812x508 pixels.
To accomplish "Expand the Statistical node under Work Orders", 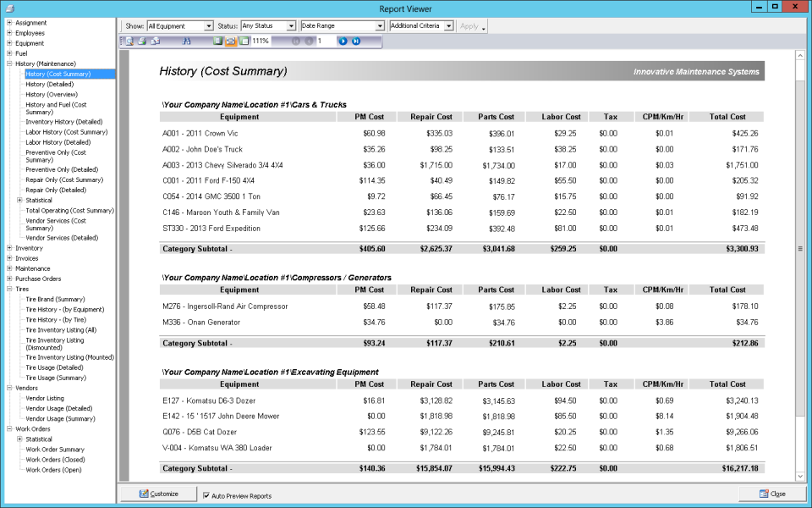I will [19, 439].
